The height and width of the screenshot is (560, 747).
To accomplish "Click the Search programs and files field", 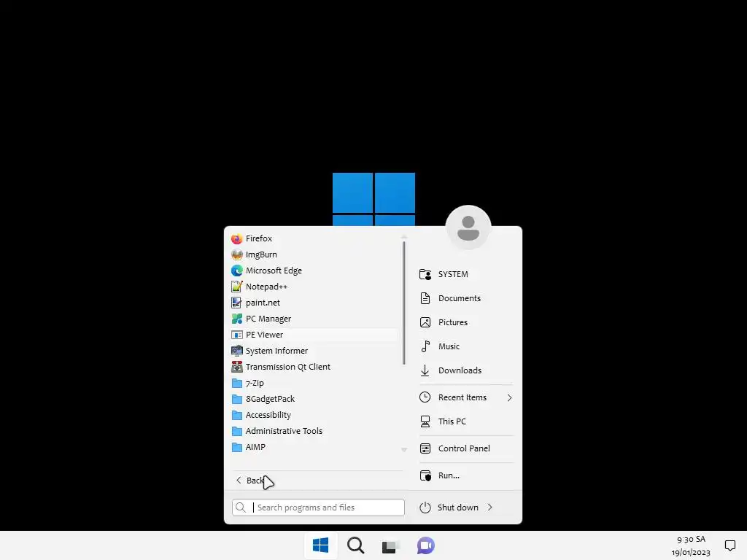I will [x=318, y=507].
